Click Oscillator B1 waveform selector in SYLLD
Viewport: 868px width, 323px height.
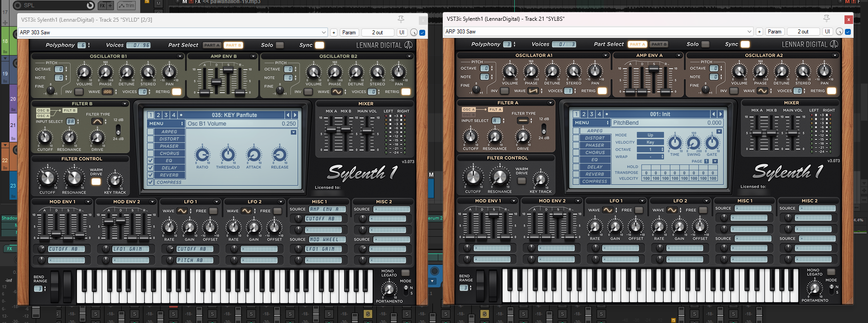pyautogui.click(x=108, y=92)
